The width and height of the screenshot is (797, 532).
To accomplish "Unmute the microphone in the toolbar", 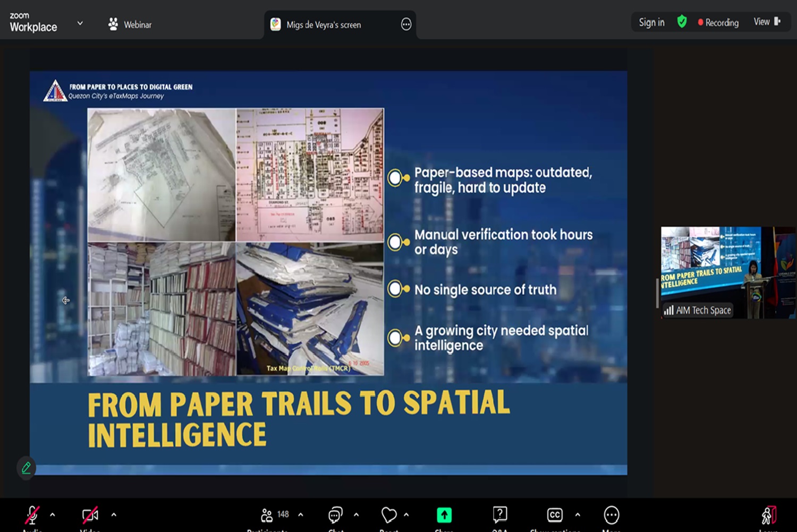I will pos(32,515).
